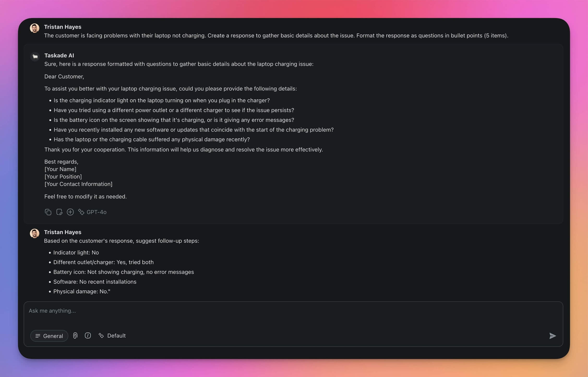Click the circled plus icon below response
This screenshot has width=588, height=377.
coord(70,212)
